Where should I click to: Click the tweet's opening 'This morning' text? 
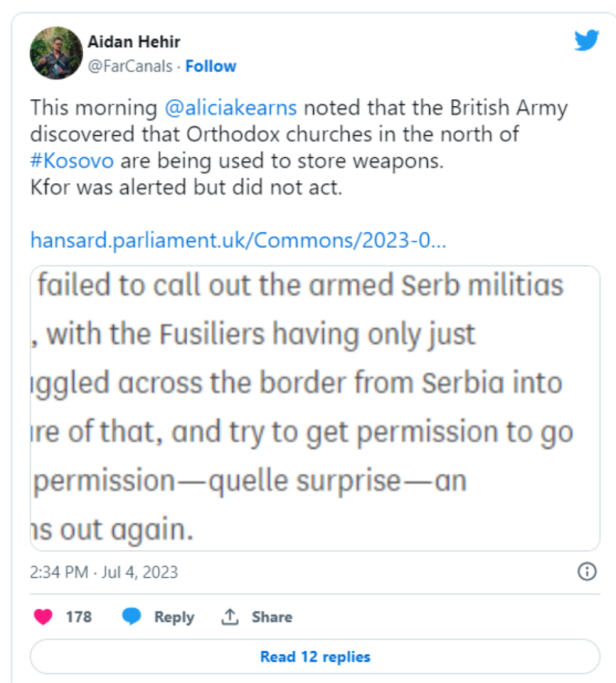[94, 108]
